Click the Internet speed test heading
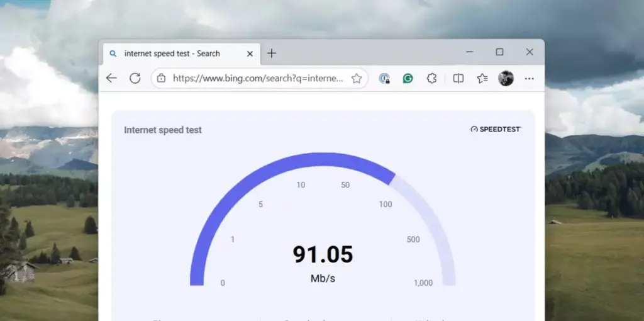This screenshot has height=321, width=644. (x=163, y=130)
